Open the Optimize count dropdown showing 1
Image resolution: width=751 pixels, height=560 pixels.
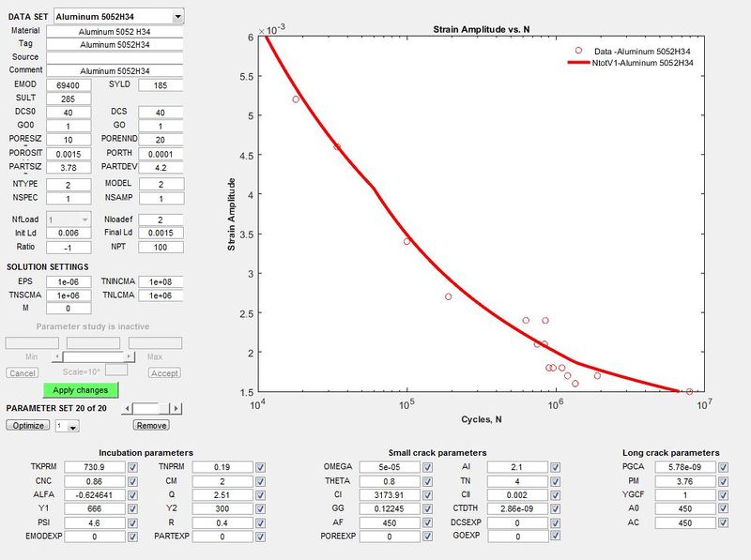pos(66,425)
